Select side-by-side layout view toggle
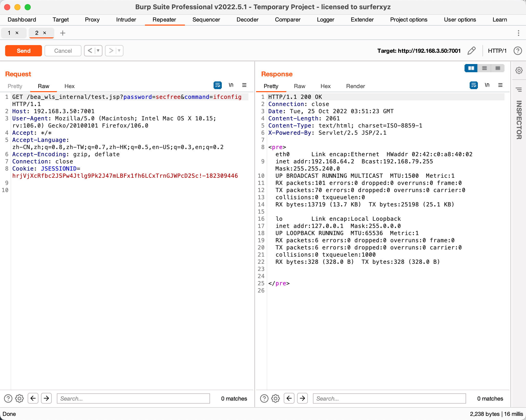The image size is (526, 420). point(471,68)
